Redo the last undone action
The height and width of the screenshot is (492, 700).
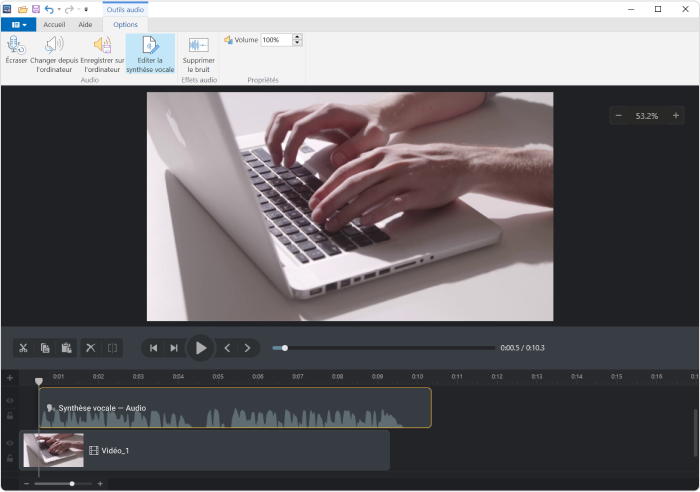point(69,9)
